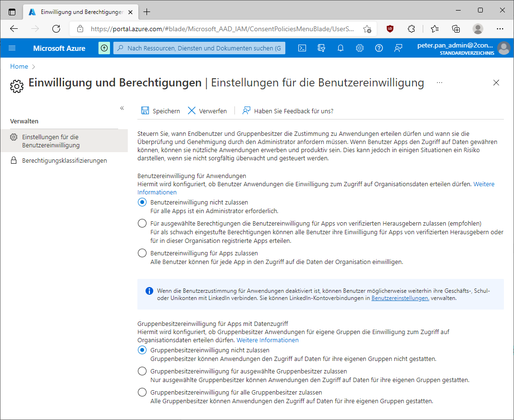Click the account avatar in Azure header
This screenshot has height=420, width=514.
click(x=504, y=48)
